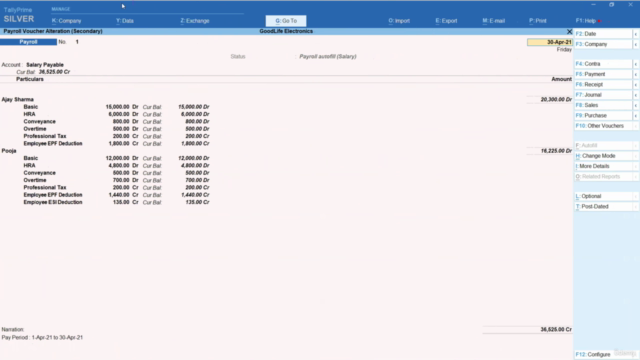
Task: Click Ajay Sharma's HRA 6,000.00 amount
Action: pyautogui.click(x=118, y=114)
